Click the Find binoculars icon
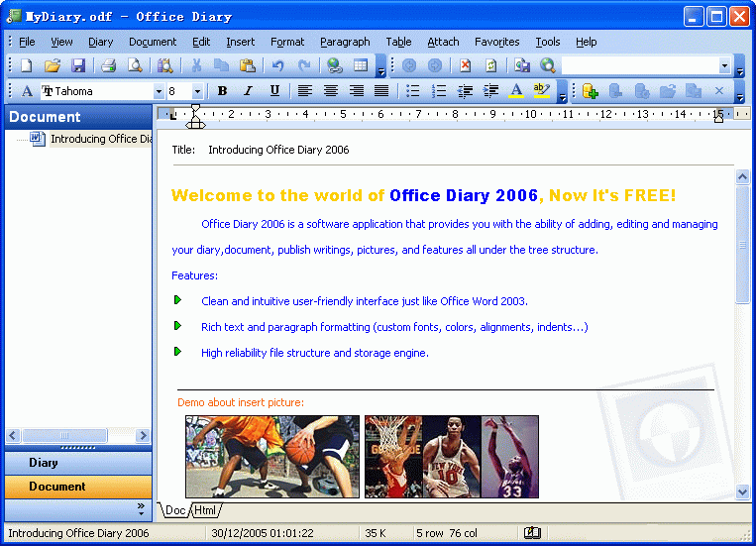This screenshot has width=756, height=546. coord(164,65)
